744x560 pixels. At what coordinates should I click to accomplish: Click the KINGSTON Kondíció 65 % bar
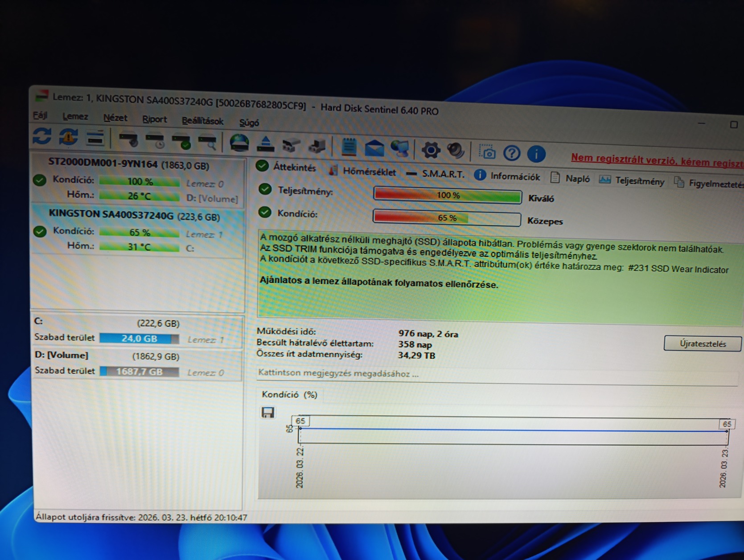click(x=140, y=232)
